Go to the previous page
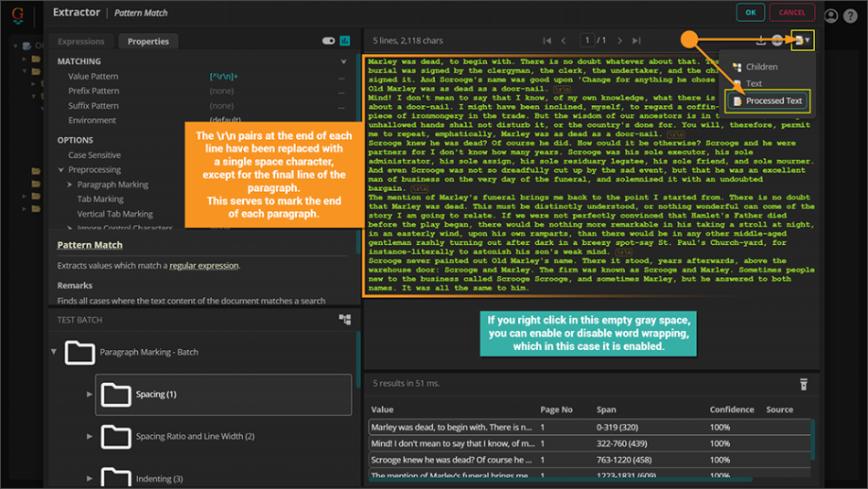 (564, 40)
